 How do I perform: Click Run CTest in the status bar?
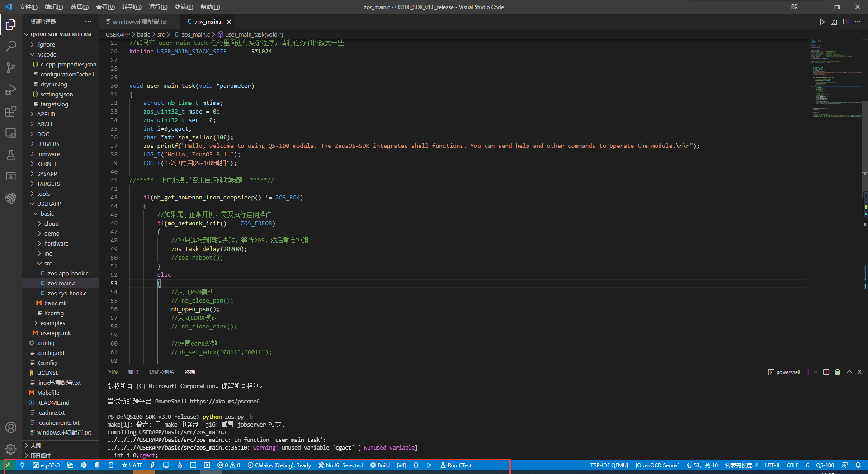(455, 465)
